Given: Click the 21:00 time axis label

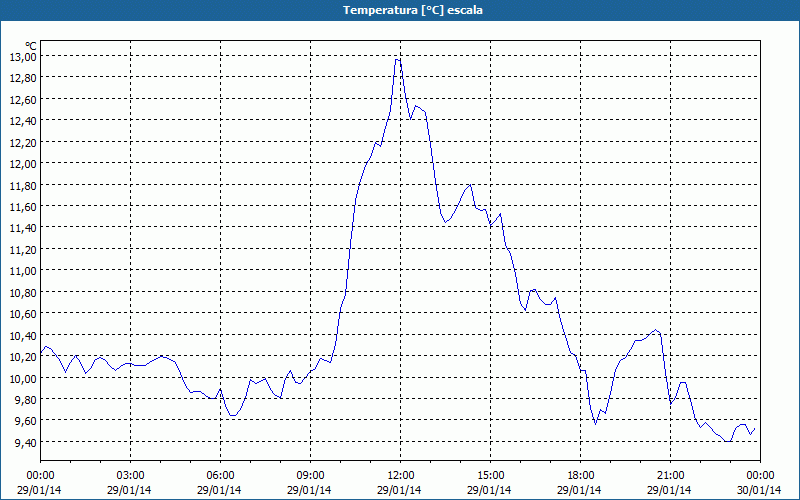Looking at the screenshot, I should tap(670, 476).
